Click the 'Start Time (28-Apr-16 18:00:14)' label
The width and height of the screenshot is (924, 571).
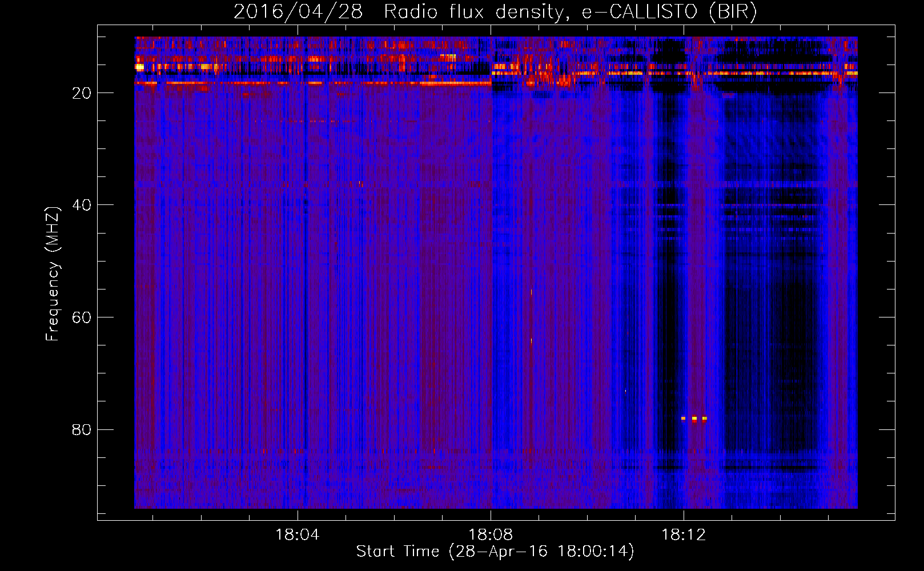pos(495,552)
